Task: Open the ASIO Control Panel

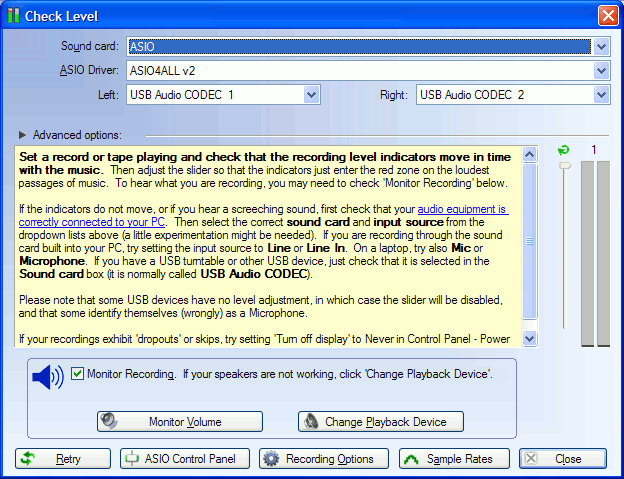Action: coord(185,459)
